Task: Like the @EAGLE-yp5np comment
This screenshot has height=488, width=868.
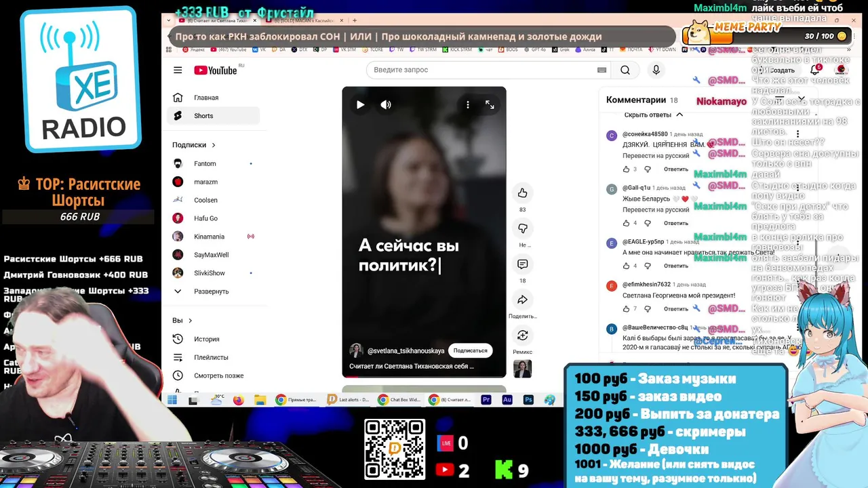Action: pyautogui.click(x=626, y=266)
